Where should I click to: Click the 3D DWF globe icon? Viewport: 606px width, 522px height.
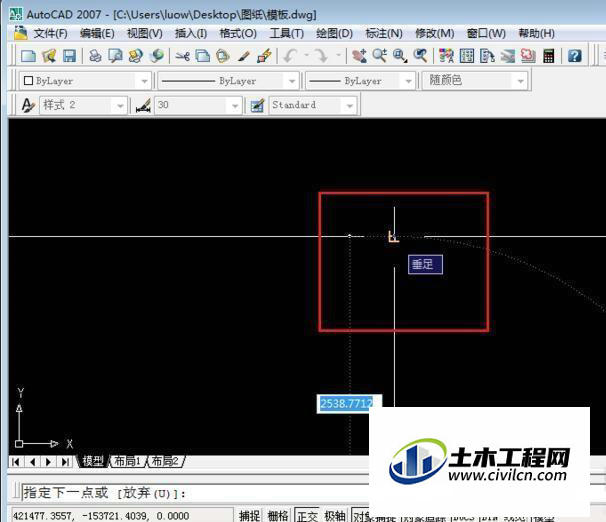click(157, 56)
